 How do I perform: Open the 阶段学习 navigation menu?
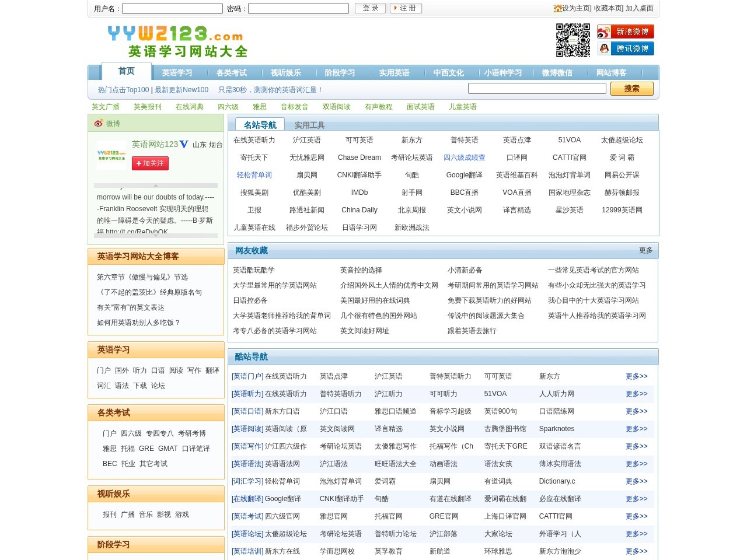tap(340, 73)
